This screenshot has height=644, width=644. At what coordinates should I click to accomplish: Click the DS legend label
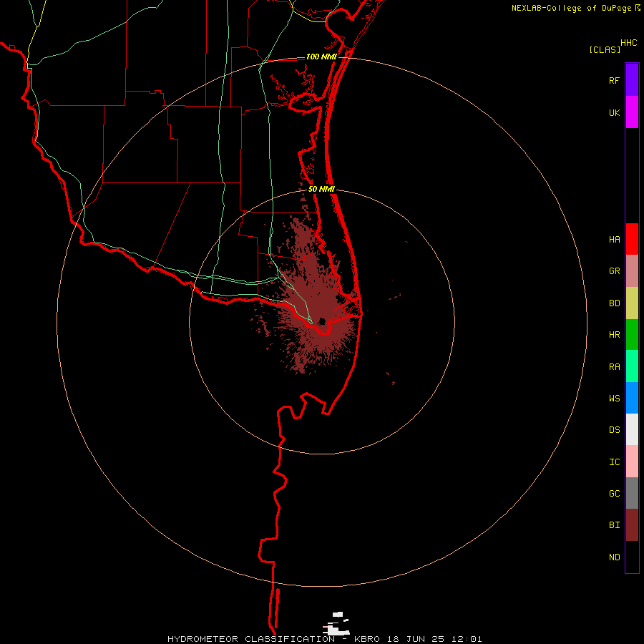tap(615, 430)
